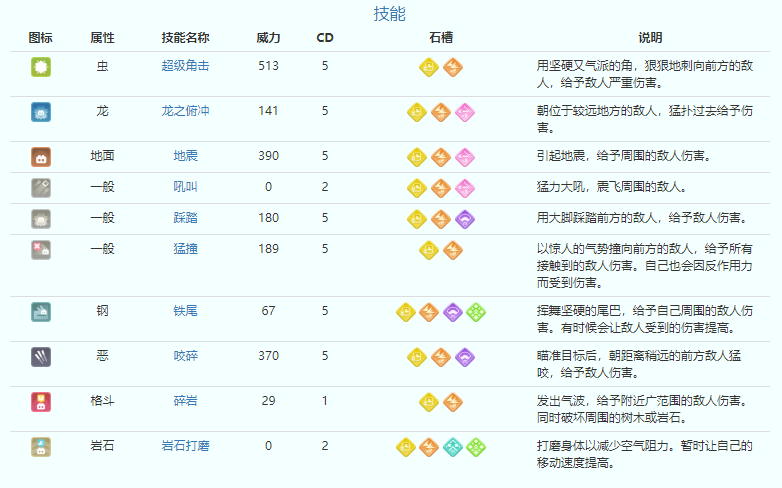Screen dimensions: 782x488
Task: Select the teal stone slot in 岩石打磨 row
Action: [453, 447]
